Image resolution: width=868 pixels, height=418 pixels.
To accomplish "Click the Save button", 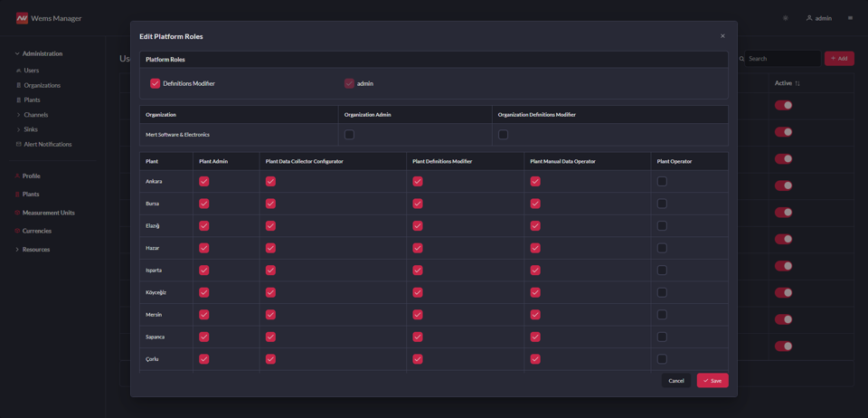I will pyautogui.click(x=712, y=381).
